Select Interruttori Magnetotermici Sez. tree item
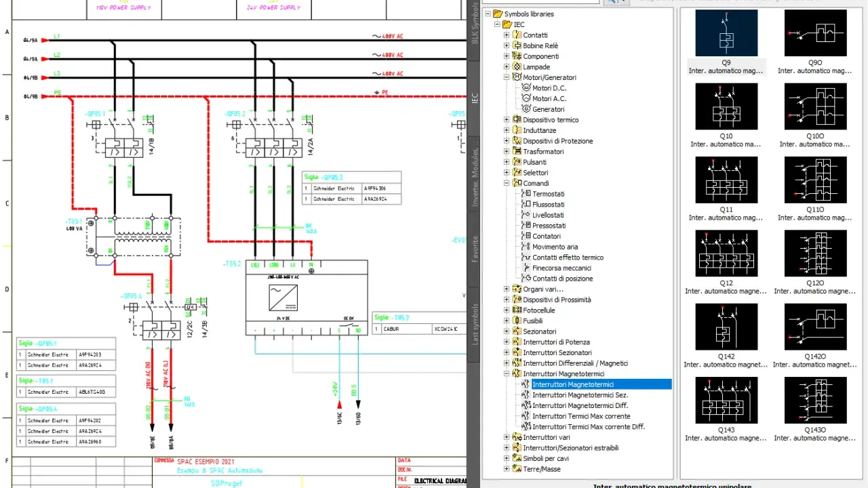Screen dimensions: 868x488 tap(580, 395)
